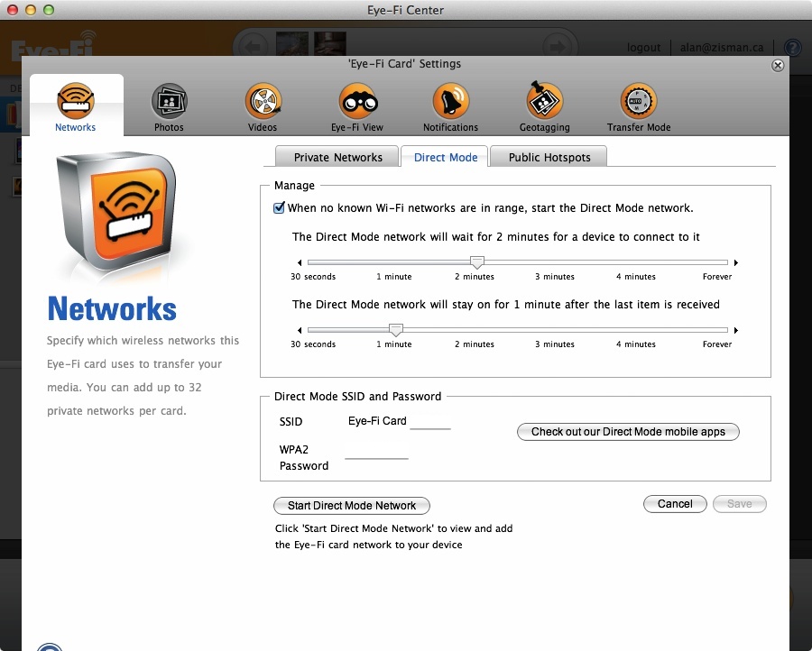Increase stay-on time with right arrow
Image resolution: width=812 pixels, height=651 pixels.
coord(736,330)
